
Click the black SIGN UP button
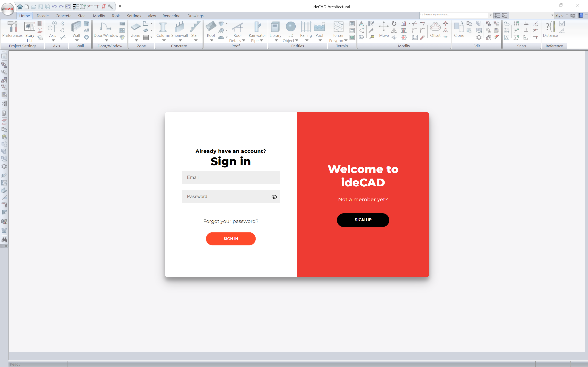363,220
